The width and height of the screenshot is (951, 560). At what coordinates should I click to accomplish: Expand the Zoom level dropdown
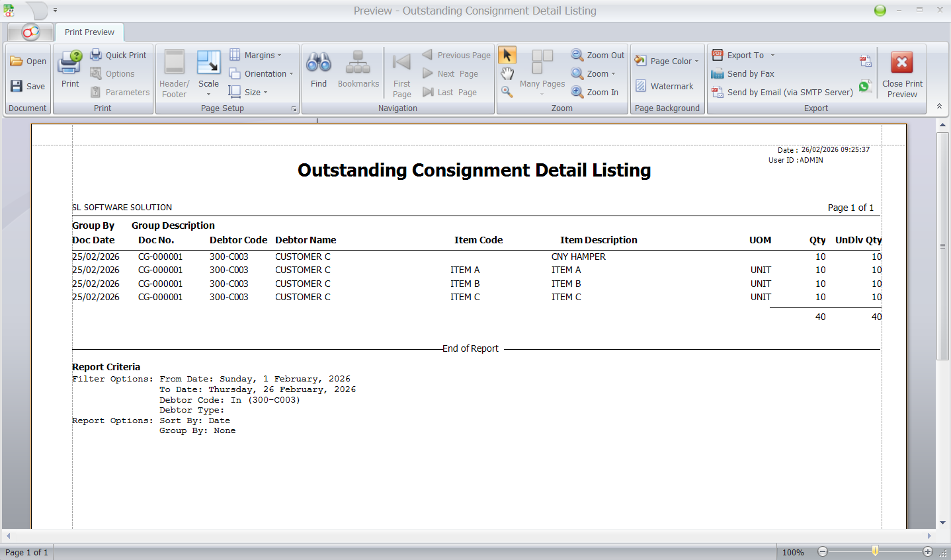coord(612,73)
